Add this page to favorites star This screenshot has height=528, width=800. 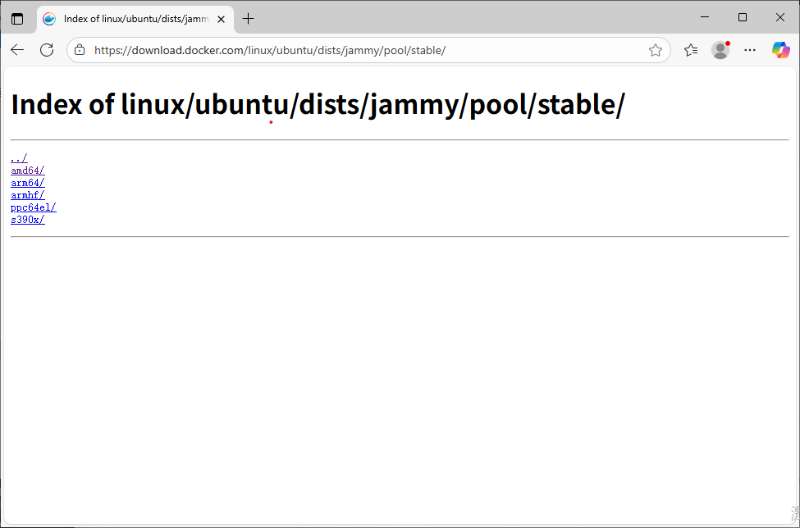coord(655,50)
